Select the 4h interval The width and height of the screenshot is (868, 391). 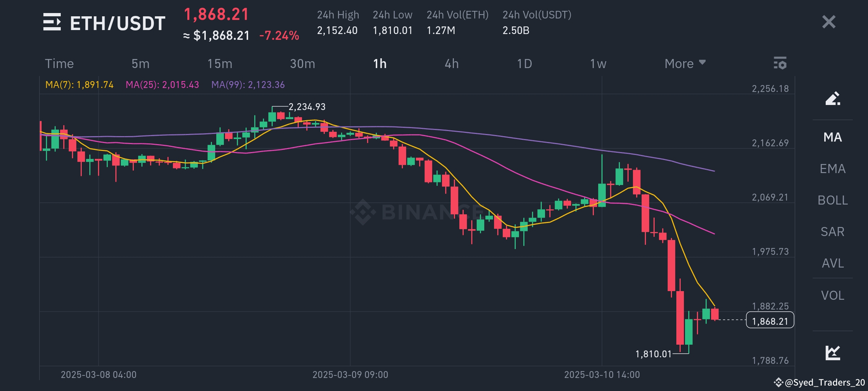(452, 64)
